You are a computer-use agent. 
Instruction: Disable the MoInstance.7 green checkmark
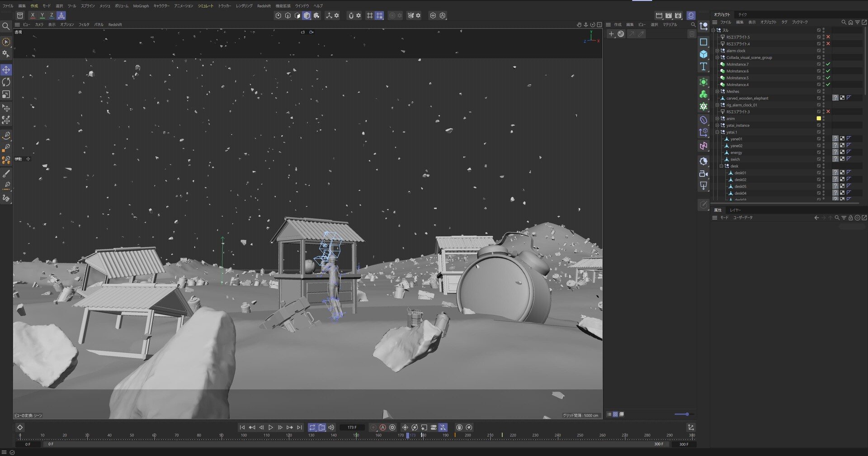828,64
